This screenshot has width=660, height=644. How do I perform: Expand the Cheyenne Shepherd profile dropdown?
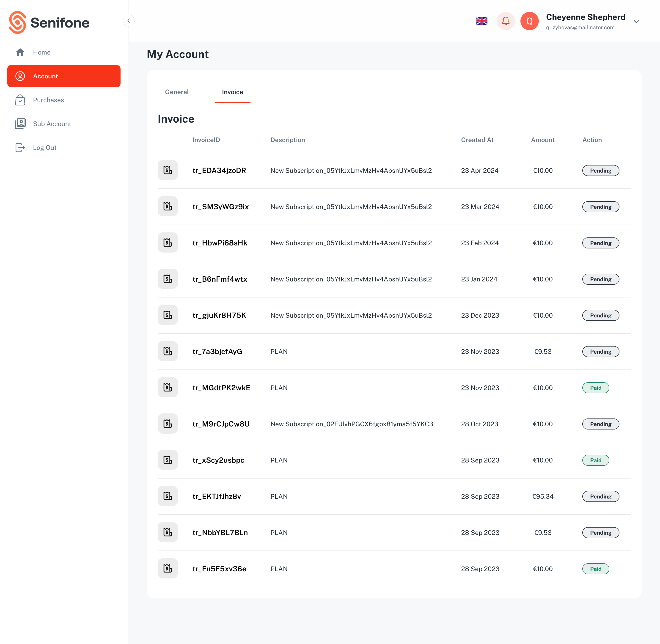click(636, 21)
